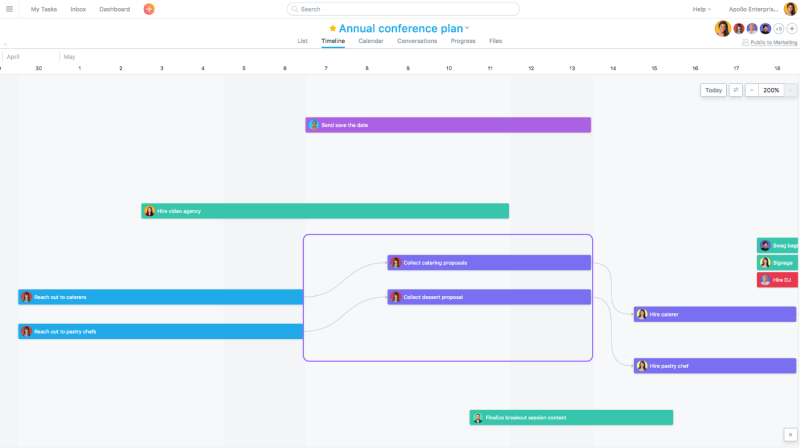Click the orange quick add plus button
Image resolution: width=800 pixels, height=448 pixels.
149,9
